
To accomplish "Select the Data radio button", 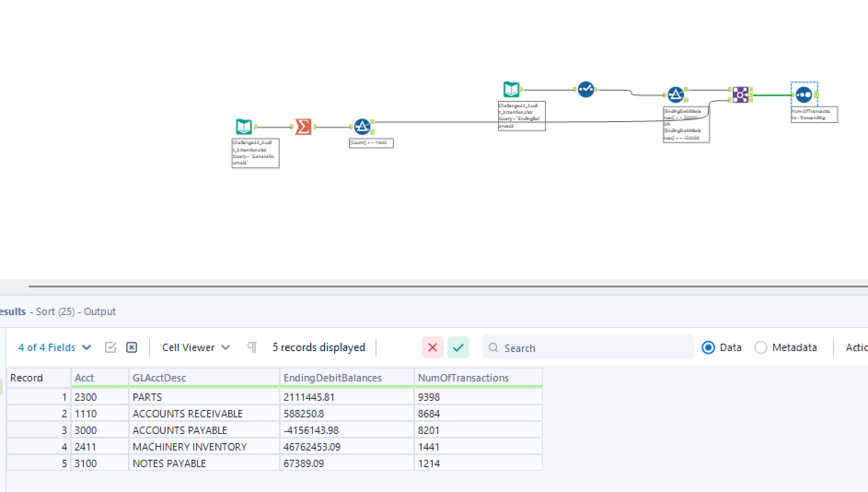I will click(708, 347).
